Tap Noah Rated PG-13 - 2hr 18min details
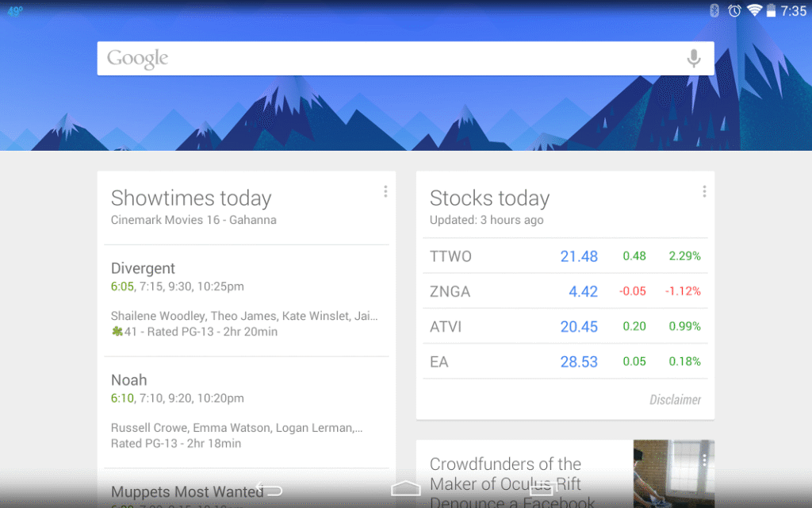The image size is (812, 508). (x=176, y=443)
